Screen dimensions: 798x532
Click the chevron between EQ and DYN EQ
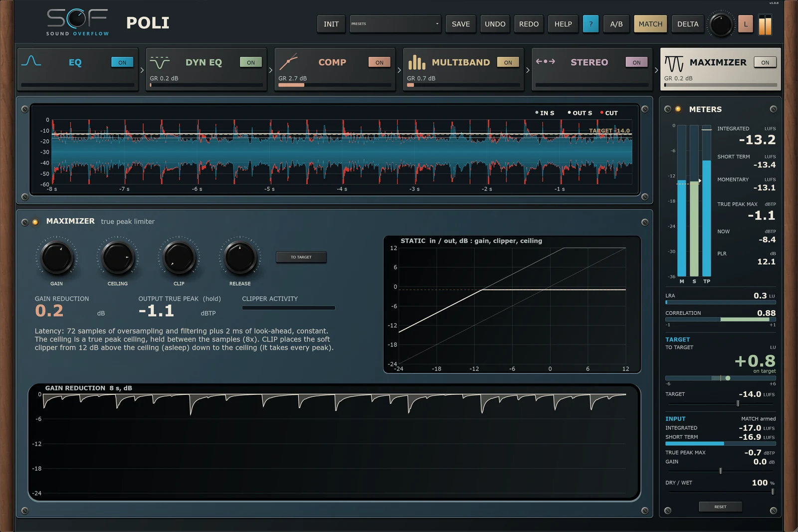tap(142, 70)
